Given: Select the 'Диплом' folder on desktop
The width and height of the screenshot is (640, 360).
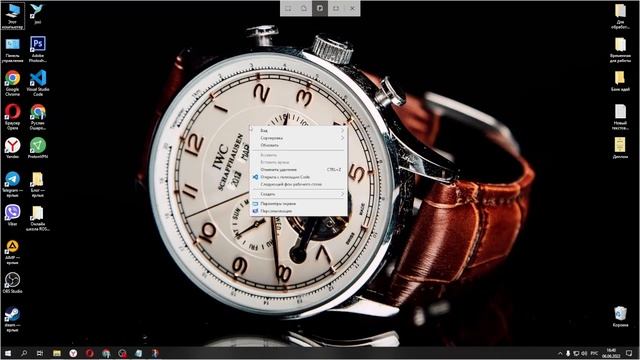Looking at the screenshot, I should pos(620,148).
